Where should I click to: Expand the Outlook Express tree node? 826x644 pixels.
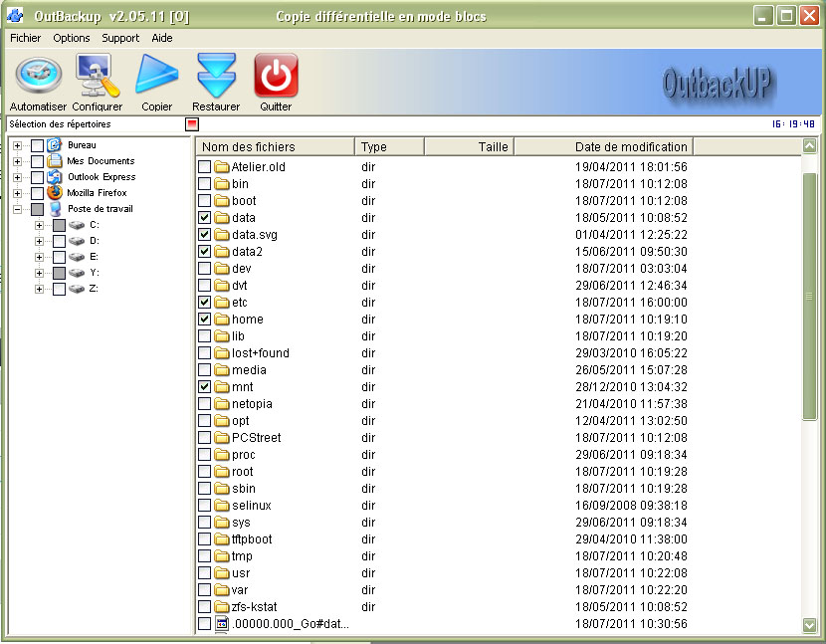(17, 177)
